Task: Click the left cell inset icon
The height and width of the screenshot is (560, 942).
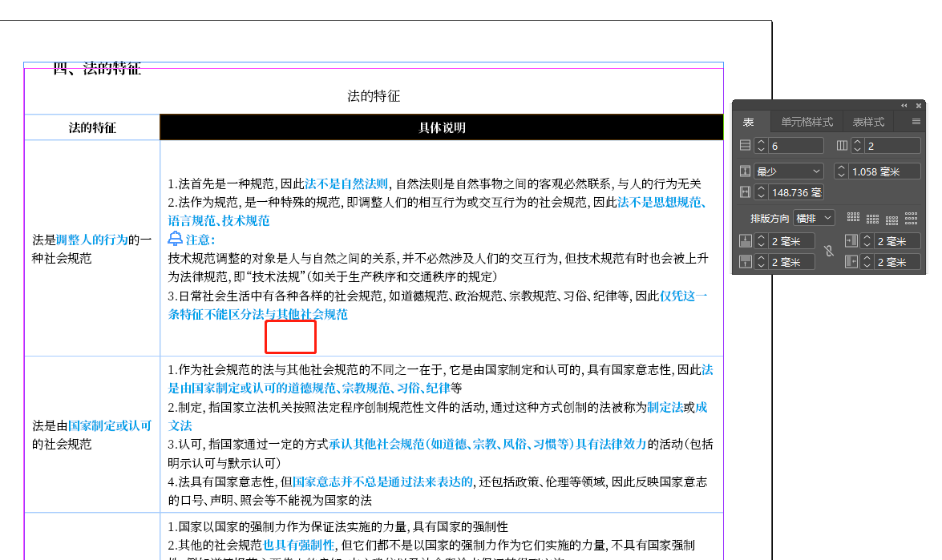Action: [x=851, y=241]
